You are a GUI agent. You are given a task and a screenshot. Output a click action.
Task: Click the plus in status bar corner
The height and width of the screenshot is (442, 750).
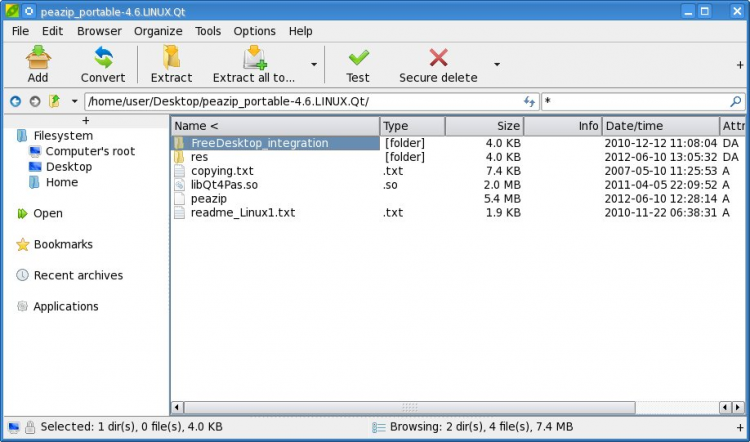(x=740, y=427)
